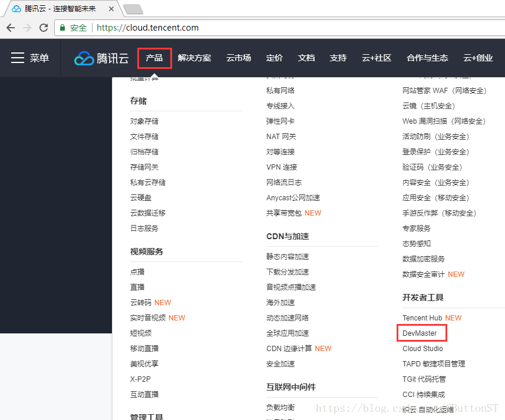Open 音视频点播加速 product link
Viewport: 505px width, 420px height.
291,287
